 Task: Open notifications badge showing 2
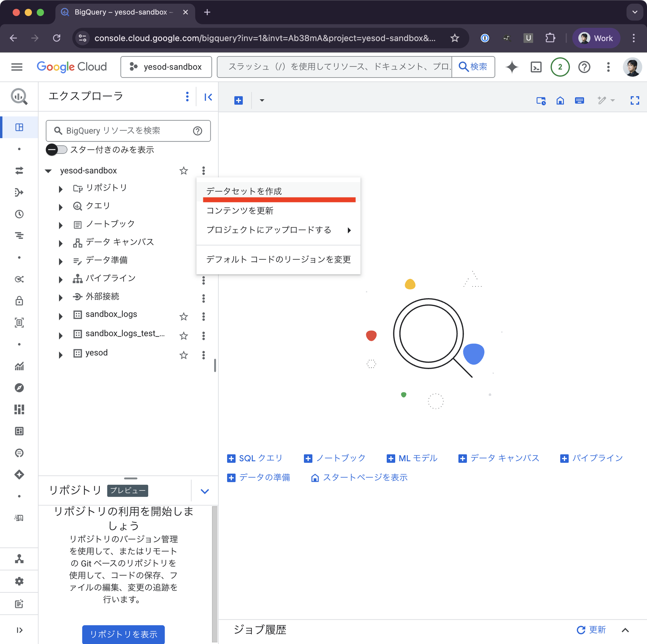[560, 67]
